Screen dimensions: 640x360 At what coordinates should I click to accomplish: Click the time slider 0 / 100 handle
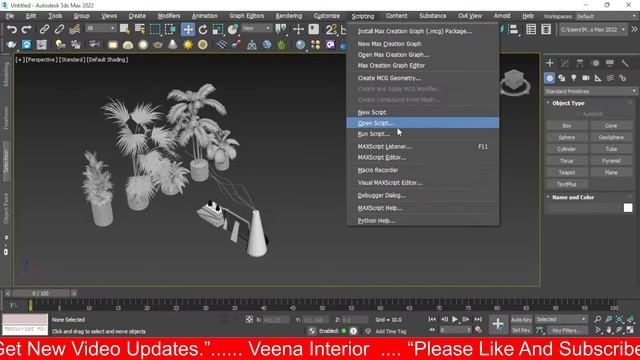click(x=40, y=293)
